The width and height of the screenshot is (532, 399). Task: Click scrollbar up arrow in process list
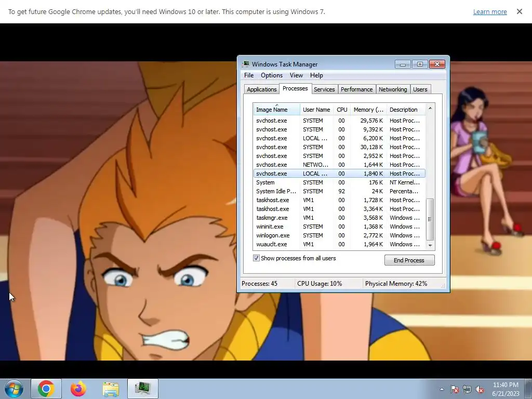[x=430, y=108]
